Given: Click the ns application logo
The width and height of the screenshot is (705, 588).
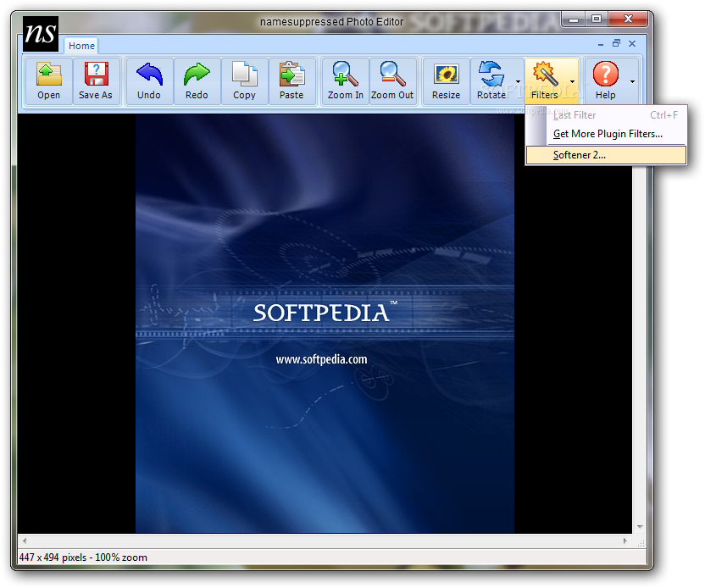Looking at the screenshot, I should click(41, 34).
